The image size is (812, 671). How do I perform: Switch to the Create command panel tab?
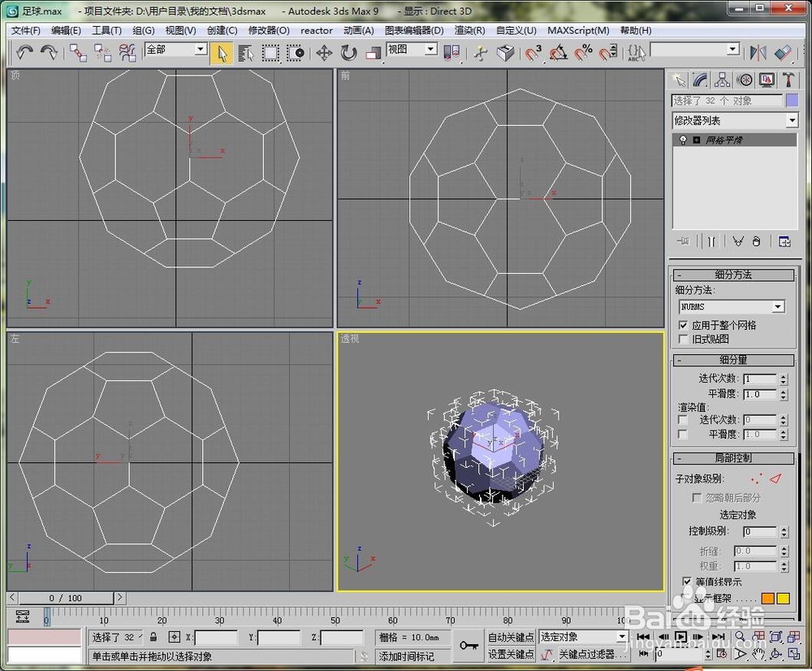678,80
